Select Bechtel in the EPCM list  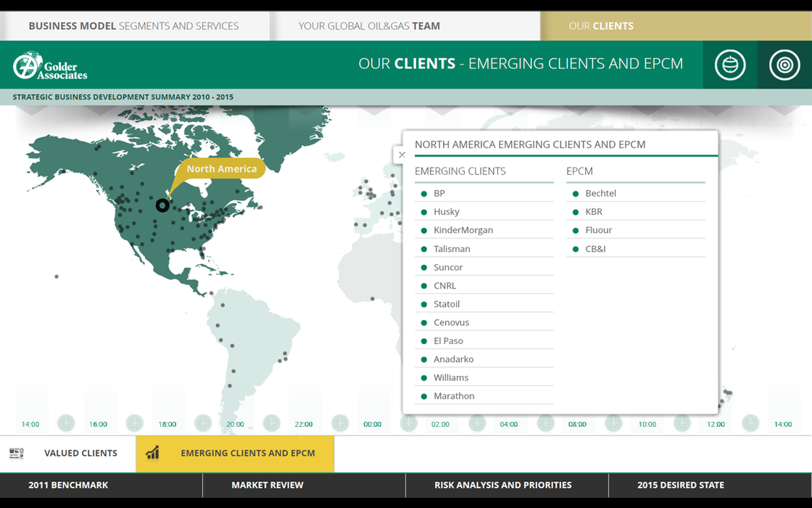pos(600,193)
